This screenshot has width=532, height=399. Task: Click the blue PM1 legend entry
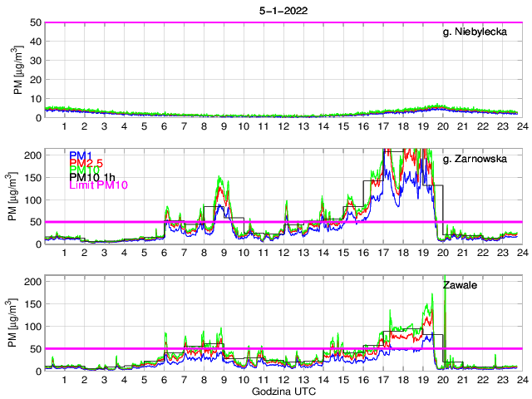(81, 155)
